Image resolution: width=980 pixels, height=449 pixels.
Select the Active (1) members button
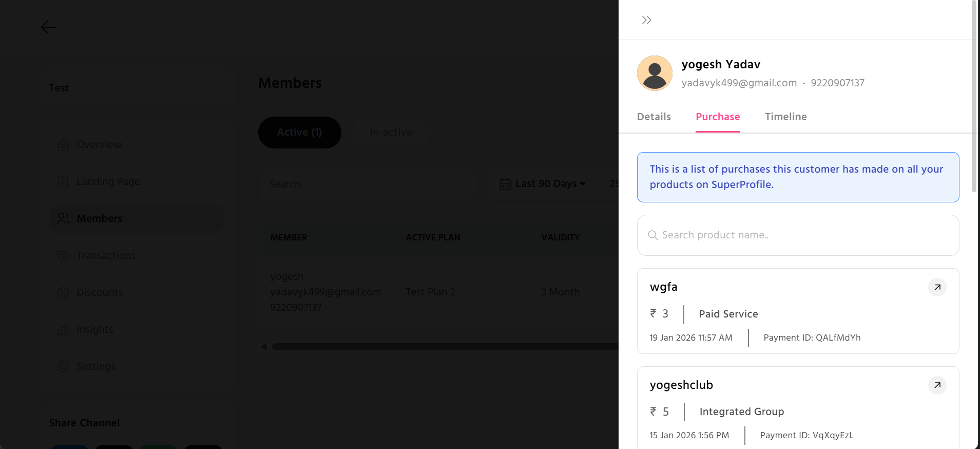[x=299, y=133]
